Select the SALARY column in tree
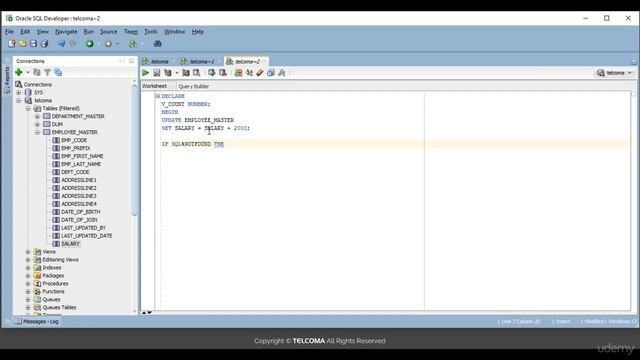The width and height of the screenshot is (640, 360). pos(70,244)
